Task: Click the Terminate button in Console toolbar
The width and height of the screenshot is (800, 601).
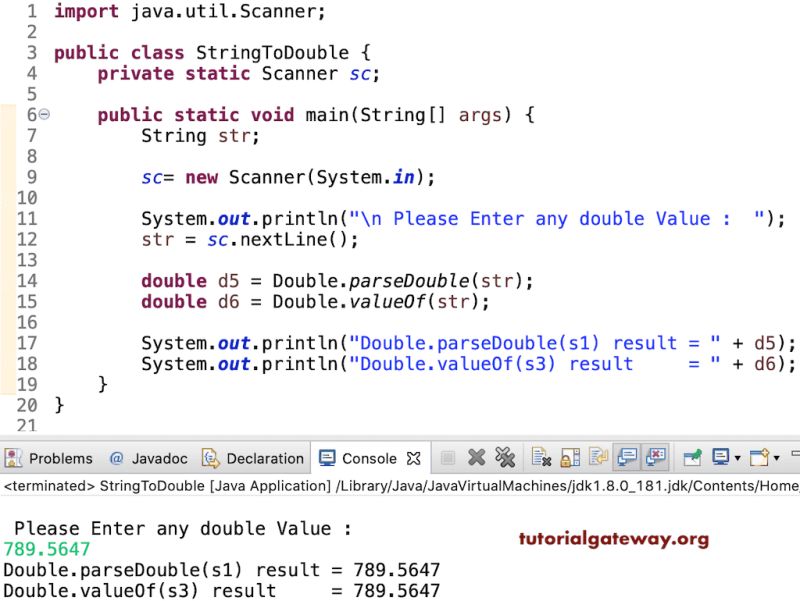Action: pos(446,458)
